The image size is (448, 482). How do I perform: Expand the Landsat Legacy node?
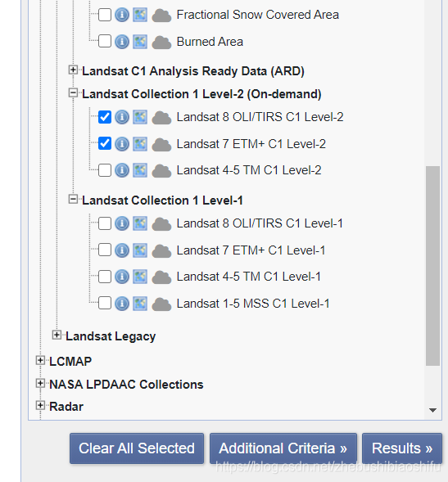[x=57, y=335]
